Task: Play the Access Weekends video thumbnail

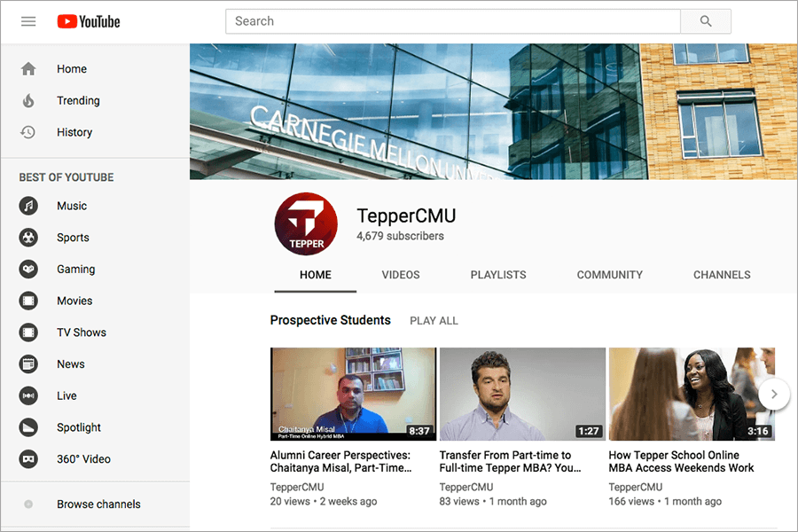Action: coord(692,394)
